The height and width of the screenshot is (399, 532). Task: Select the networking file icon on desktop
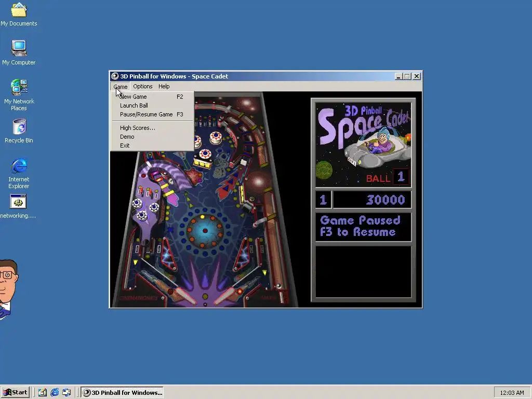click(x=18, y=206)
